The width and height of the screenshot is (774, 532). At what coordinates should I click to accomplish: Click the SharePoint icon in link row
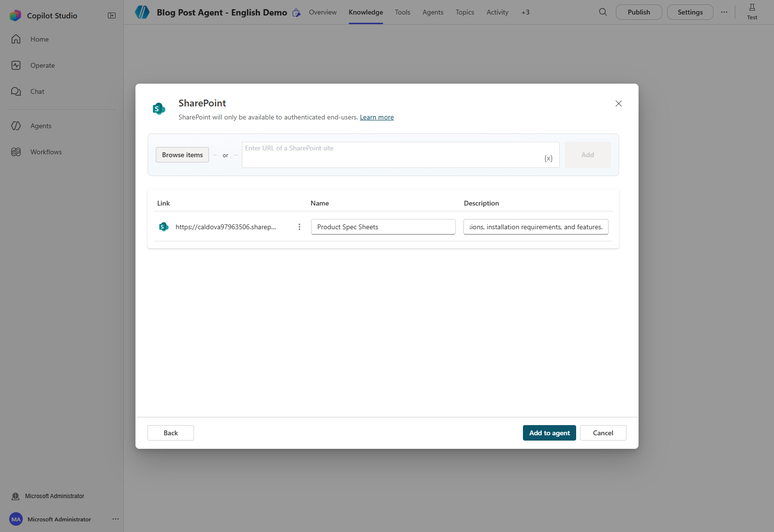(164, 227)
